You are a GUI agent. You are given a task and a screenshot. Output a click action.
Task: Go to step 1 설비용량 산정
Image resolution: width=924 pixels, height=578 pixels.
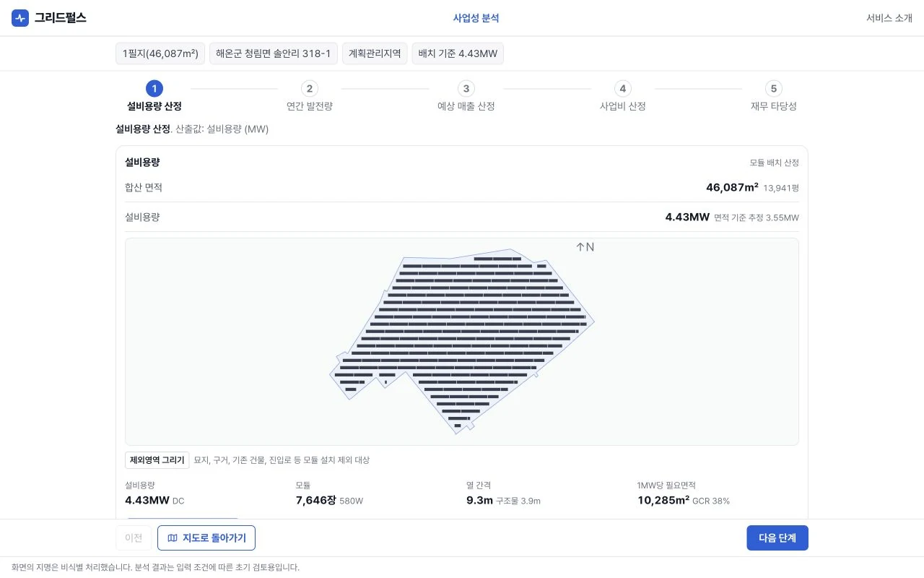coord(154,96)
